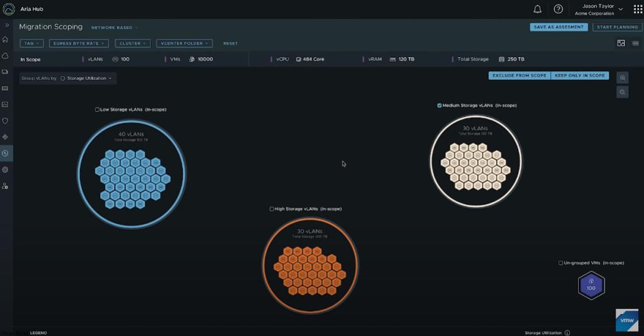Open the vCenter Folder filter dropdown

point(184,43)
